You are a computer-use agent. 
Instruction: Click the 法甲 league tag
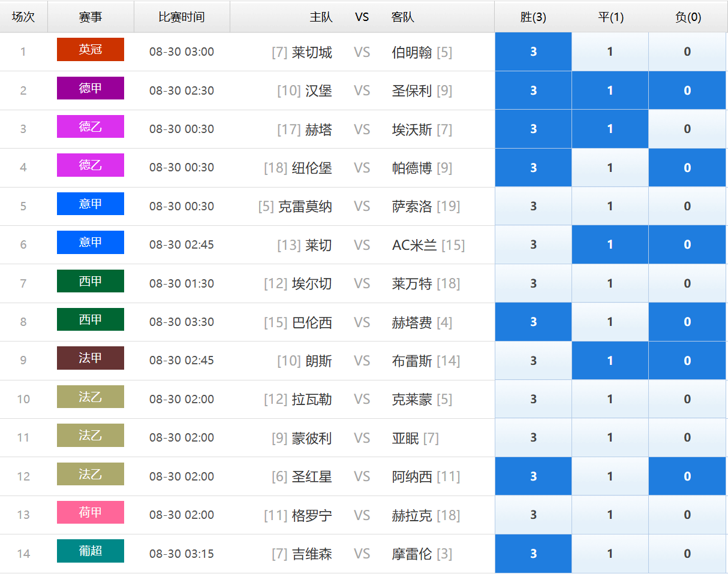91,358
